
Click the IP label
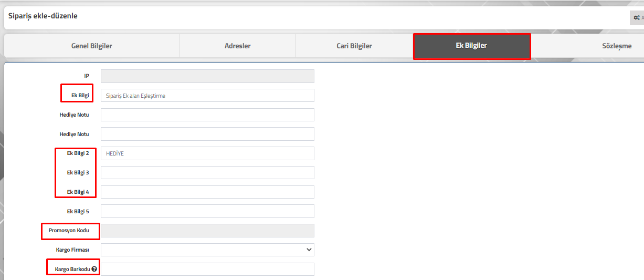pyautogui.click(x=87, y=76)
